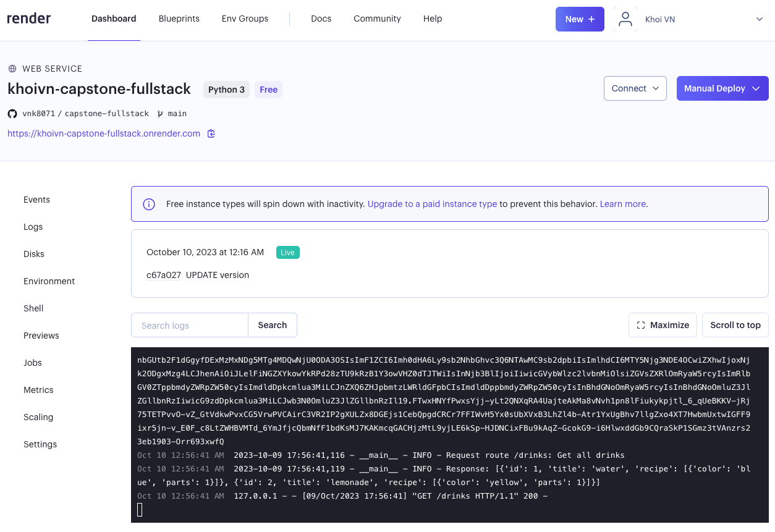Click the Khoi VN account name
This screenshot has width=775, height=532.
(660, 19)
